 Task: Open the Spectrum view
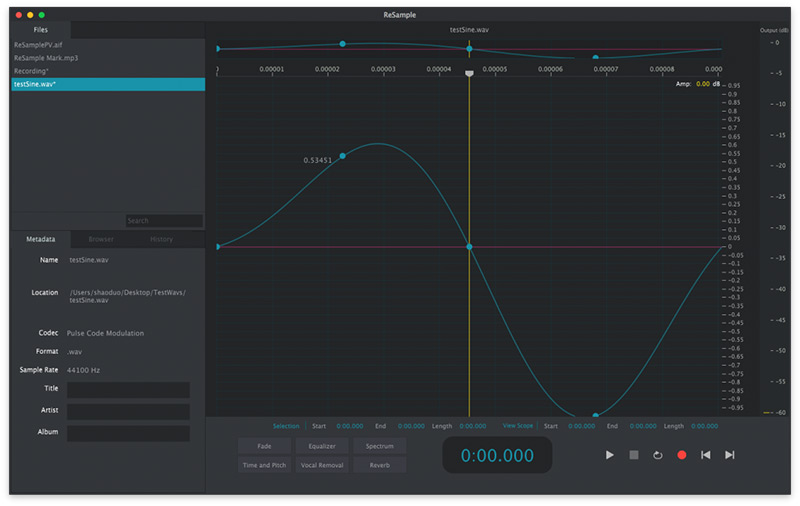379,446
